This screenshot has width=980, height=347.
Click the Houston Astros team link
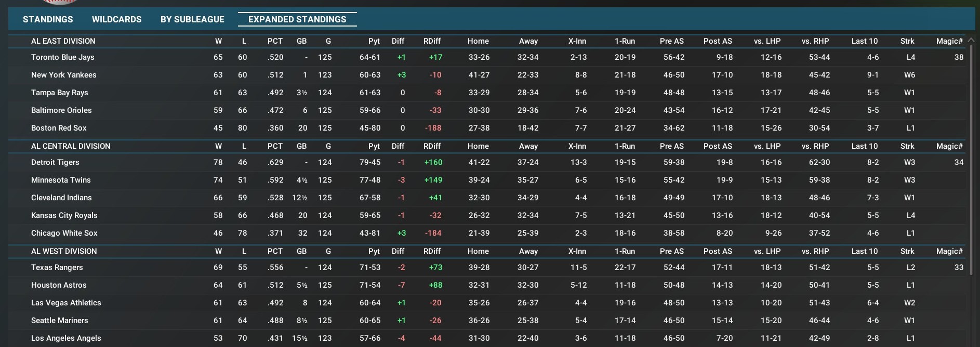click(59, 285)
